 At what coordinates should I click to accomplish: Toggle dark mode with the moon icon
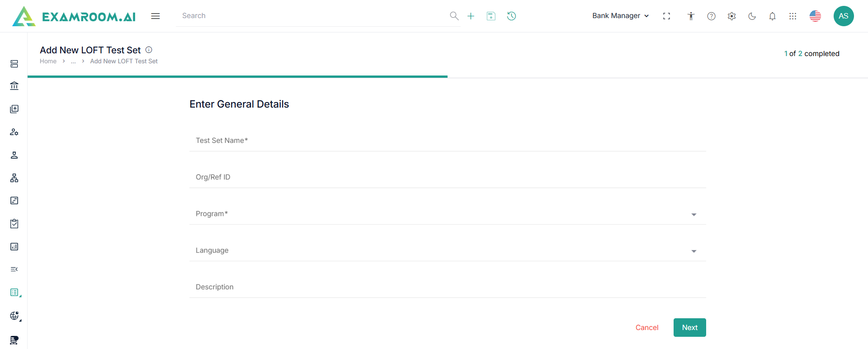click(752, 16)
